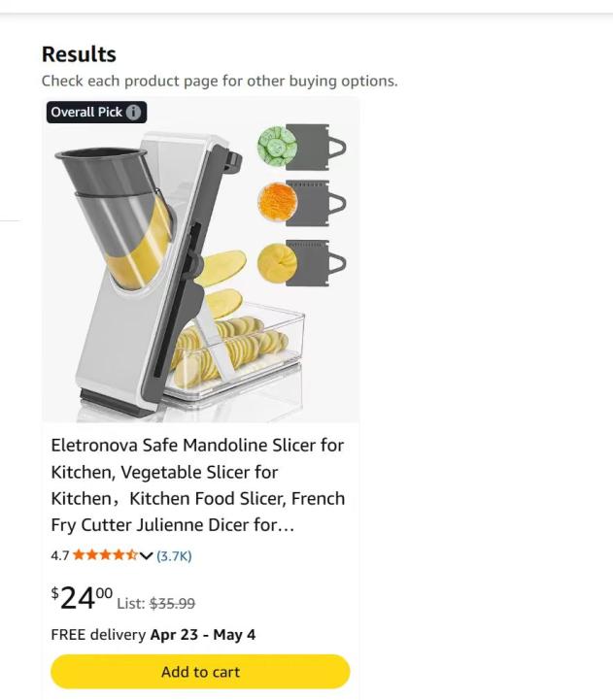Click the Results heading
This screenshot has height=700, width=613.
click(x=79, y=54)
